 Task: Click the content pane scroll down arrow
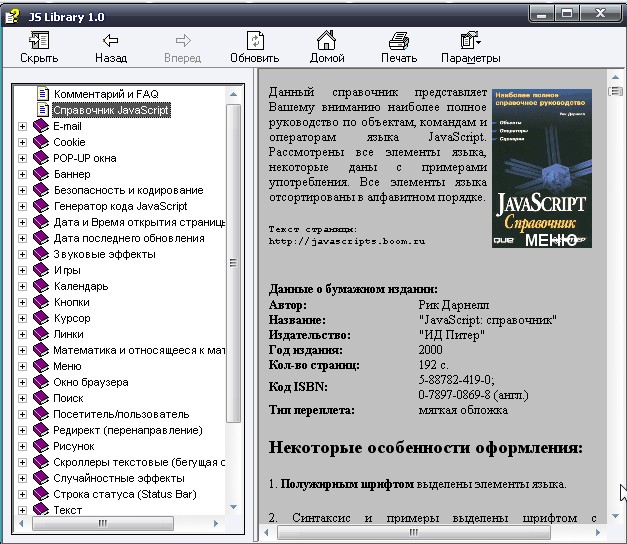coord(615,516)
